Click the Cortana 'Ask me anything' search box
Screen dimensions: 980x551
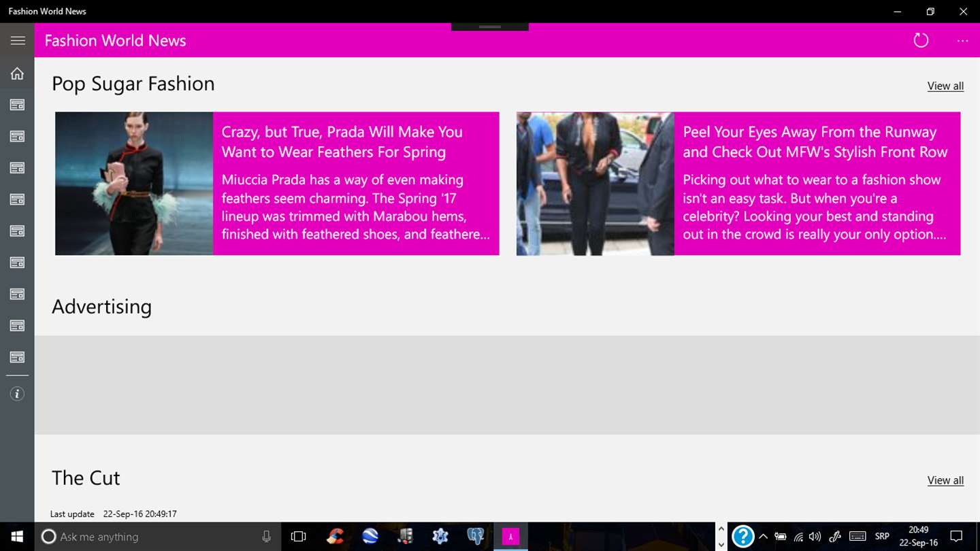pyautogui.click(x=157, y=537)
